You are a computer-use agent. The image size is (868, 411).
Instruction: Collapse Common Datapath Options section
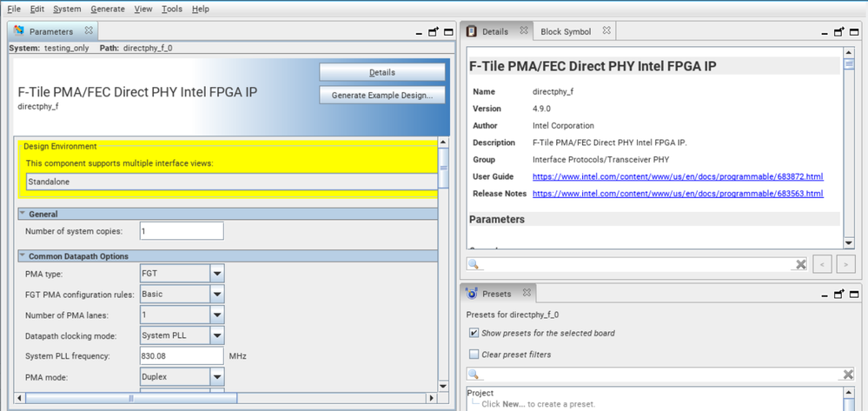pos(22,256)
